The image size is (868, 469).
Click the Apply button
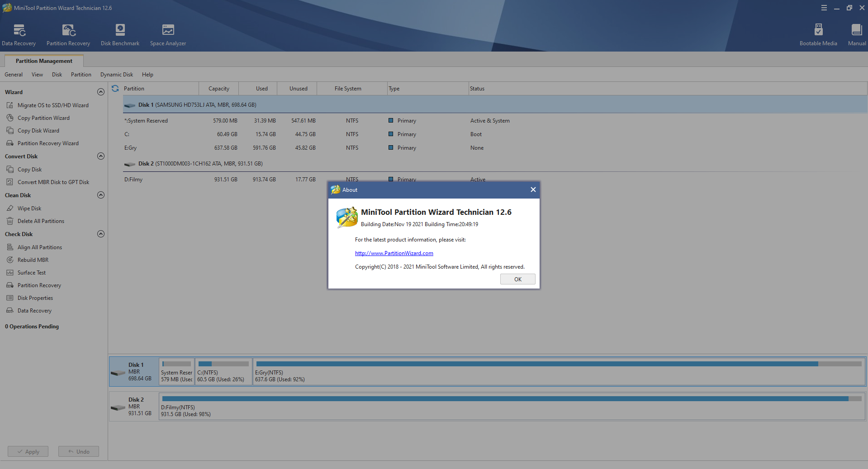tap(28, 451)
